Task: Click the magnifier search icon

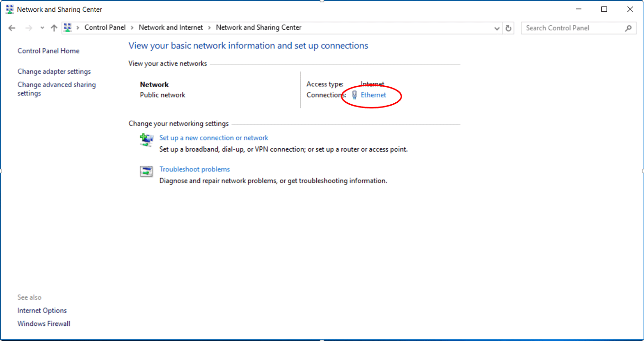Action: click(x=628, y=28)
